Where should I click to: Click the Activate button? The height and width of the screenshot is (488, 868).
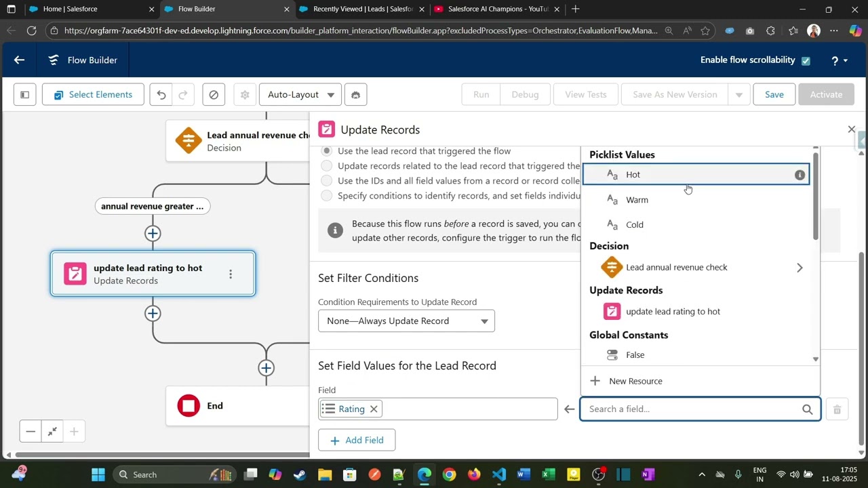tap(826, 95)
